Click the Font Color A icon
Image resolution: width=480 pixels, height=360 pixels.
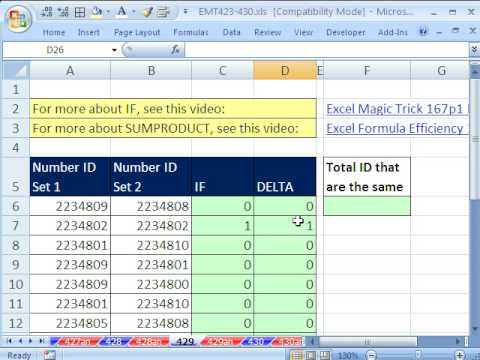click(122, 12)
